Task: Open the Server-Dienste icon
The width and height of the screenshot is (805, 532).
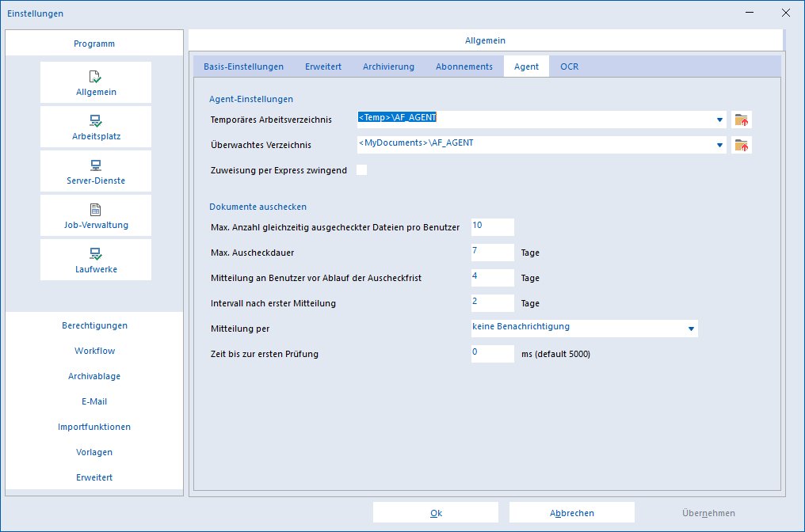Action: click(x=96, y=171)
